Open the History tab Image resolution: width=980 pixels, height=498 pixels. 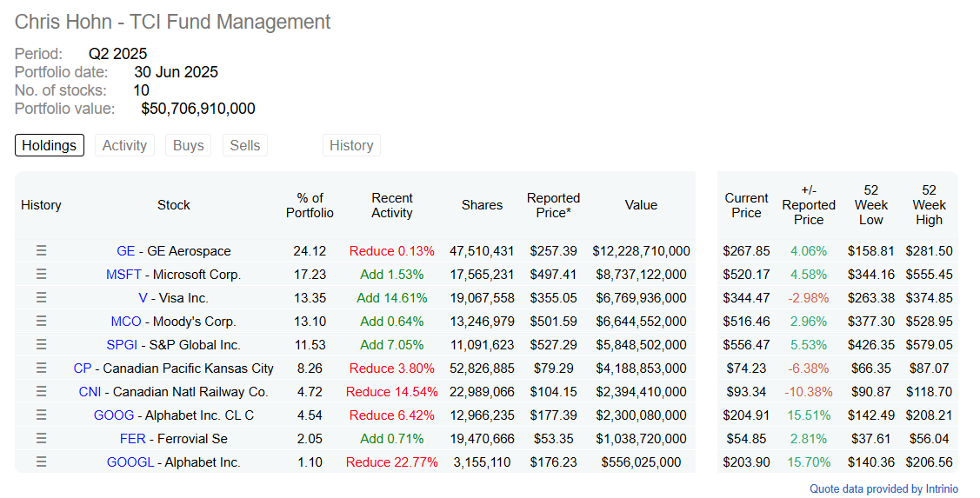click(351, 145)
